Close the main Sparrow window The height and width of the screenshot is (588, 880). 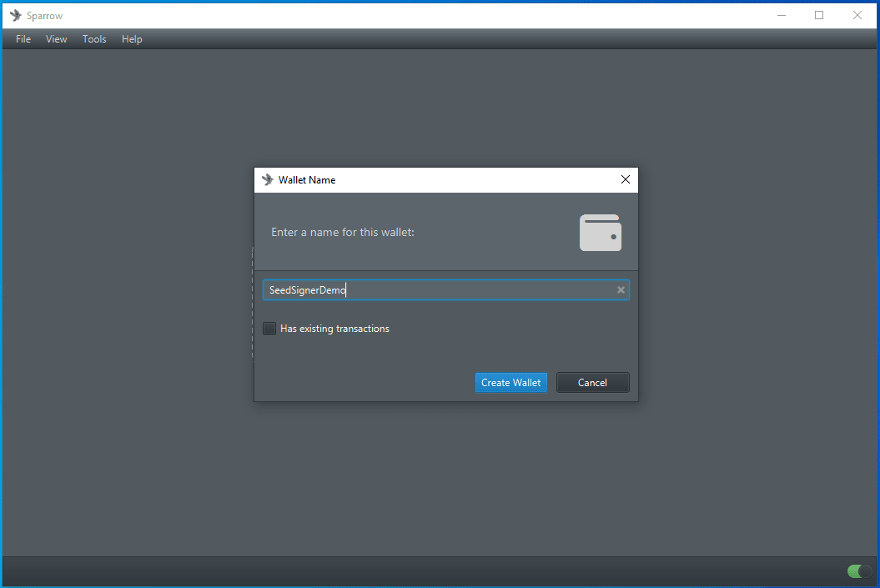pyautogui.click(x=857, y=15)
